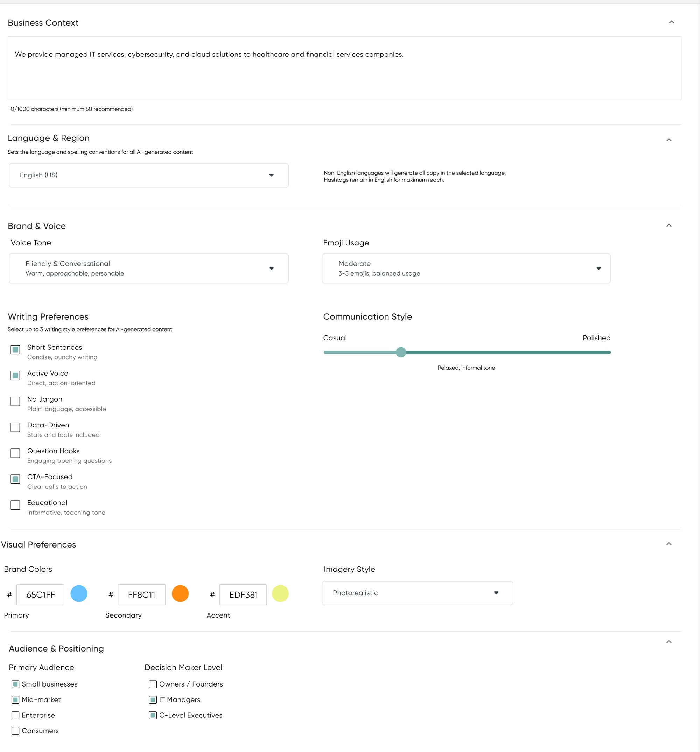Collapse the Language & Region section
Viewport: 700px width, 752px height.
click(669, 140)
